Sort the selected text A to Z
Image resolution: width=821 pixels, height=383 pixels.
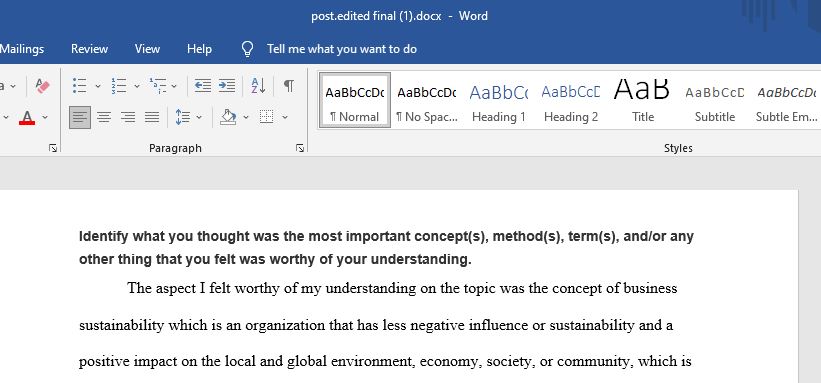[258, 85]
